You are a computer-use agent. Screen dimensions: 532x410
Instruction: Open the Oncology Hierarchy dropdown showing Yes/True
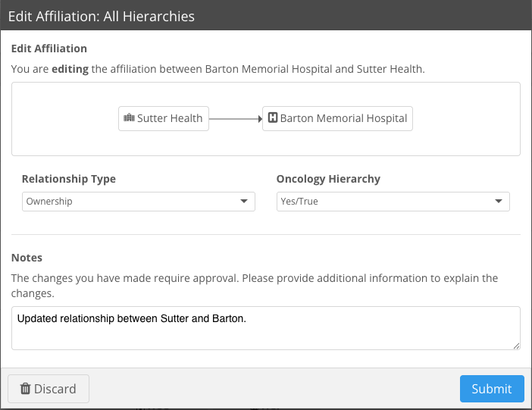pyautogui.click(x=383, y=202)
